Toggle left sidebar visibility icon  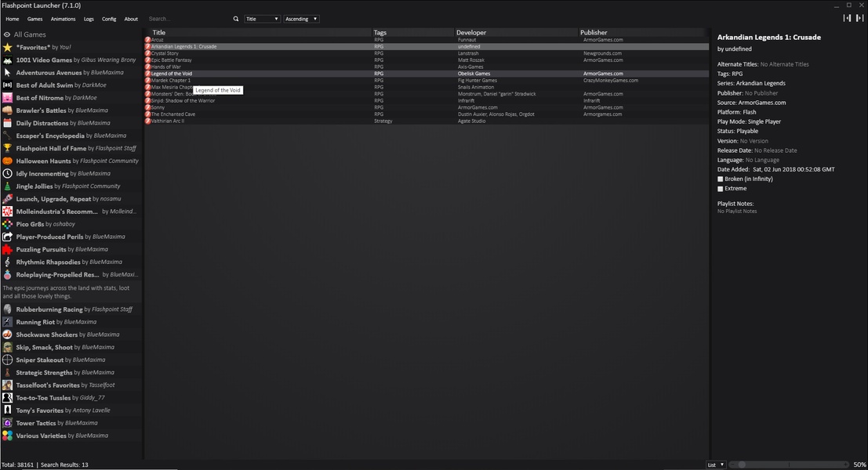pos(847,18)
